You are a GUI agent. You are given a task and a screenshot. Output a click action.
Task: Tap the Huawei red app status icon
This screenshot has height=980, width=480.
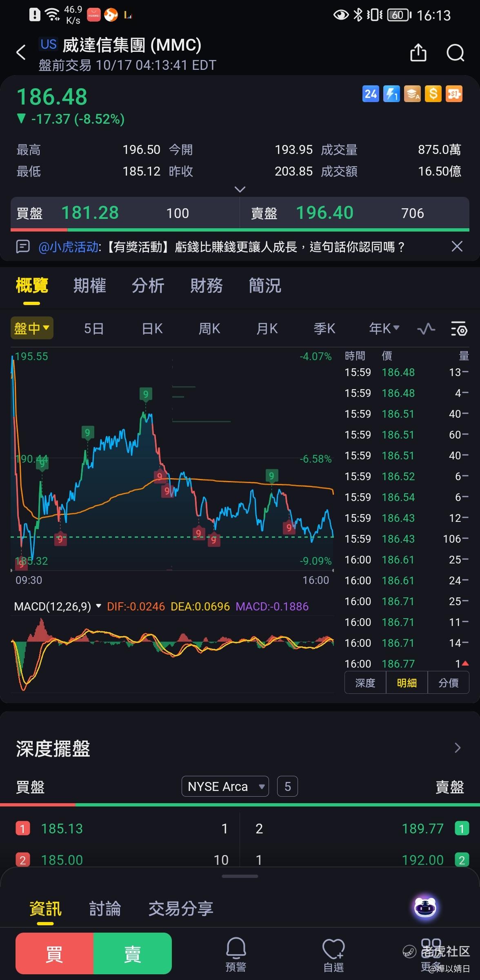[x=94, y=16]
